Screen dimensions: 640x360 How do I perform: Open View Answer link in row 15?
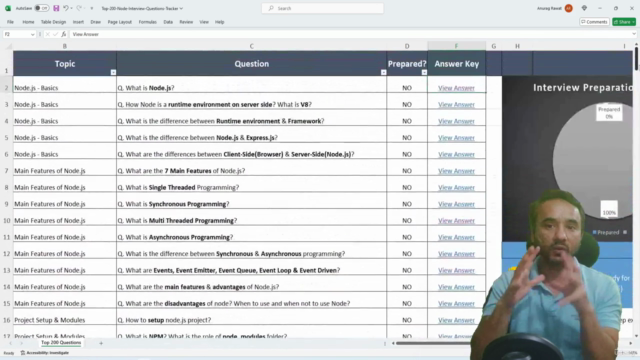[456, 304]
